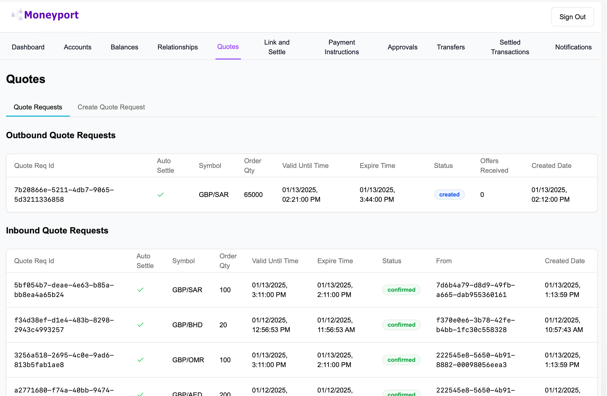This screenshot has width=607, height=396.
Task: View the Notifications tab
Action: [573, 47]
